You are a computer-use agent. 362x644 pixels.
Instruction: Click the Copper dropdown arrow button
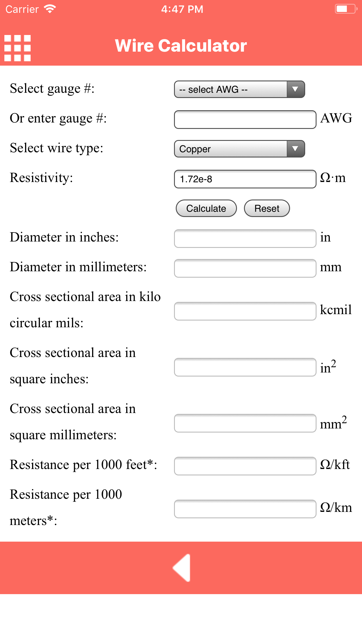295,149
